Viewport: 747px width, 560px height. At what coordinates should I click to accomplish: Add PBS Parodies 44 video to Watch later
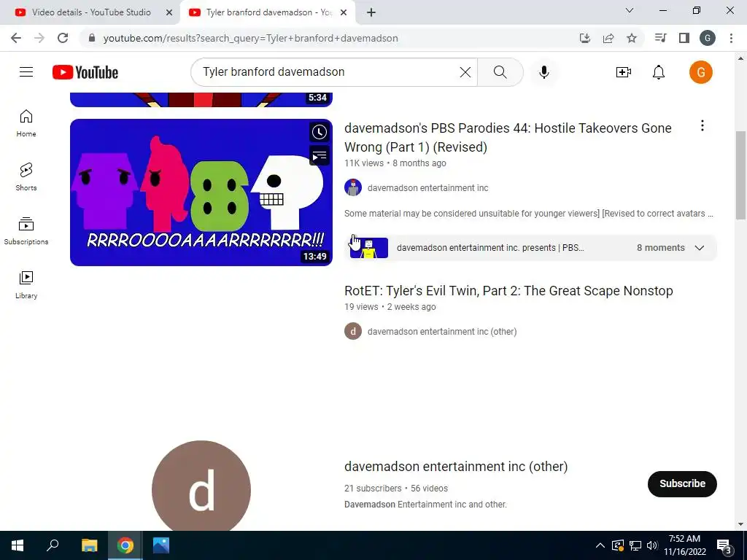pyautogui.click(x=320, y=133)
